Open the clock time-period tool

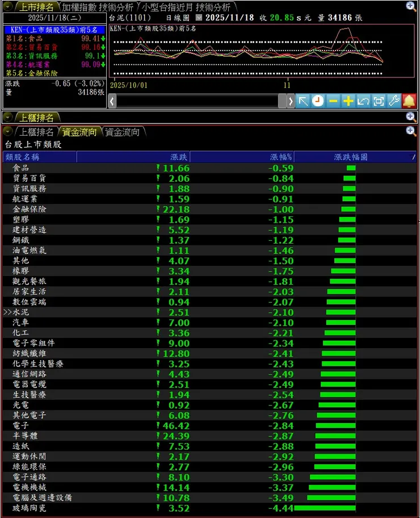pyautogui.click(x=318, y=101)
